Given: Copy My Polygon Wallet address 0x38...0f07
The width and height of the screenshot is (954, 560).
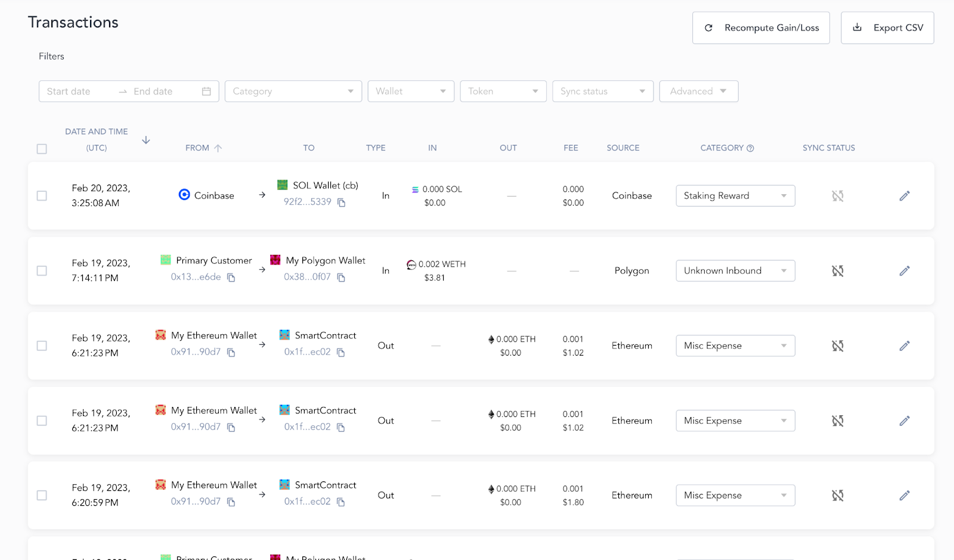Looking at the screenshot, I should [341, 278].
